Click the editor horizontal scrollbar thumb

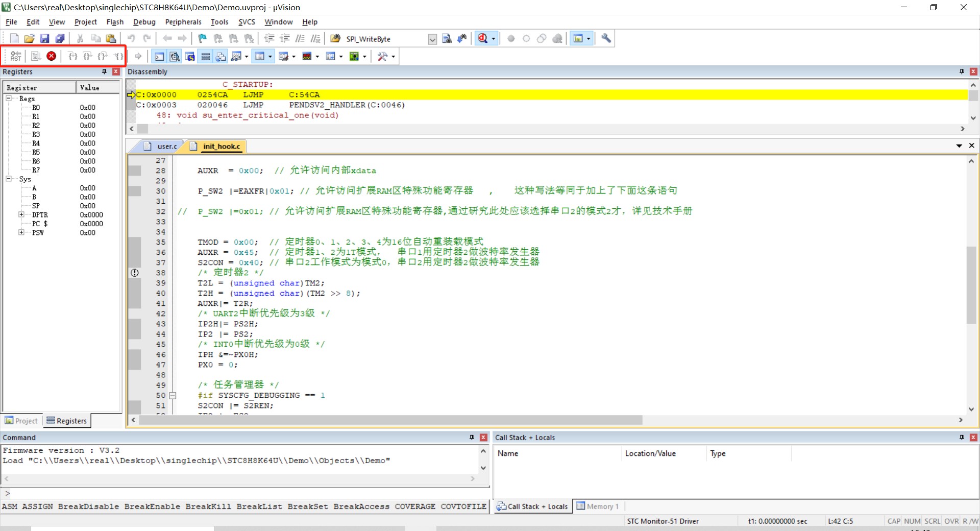click(x=390, y=420)
